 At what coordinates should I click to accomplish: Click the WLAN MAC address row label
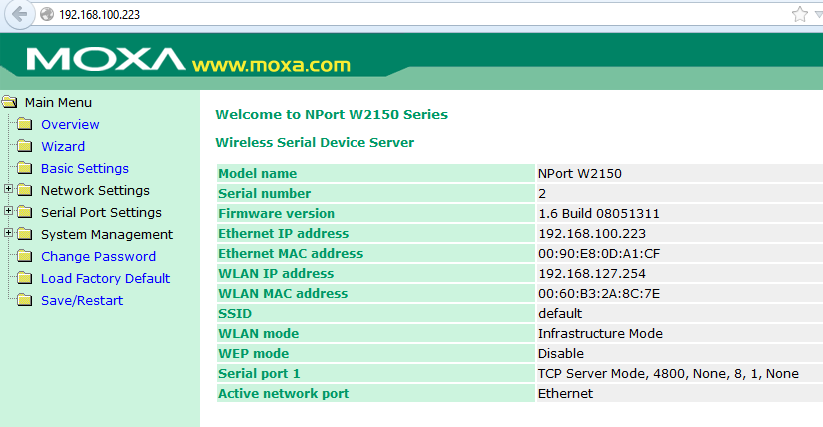click(283, 293)
